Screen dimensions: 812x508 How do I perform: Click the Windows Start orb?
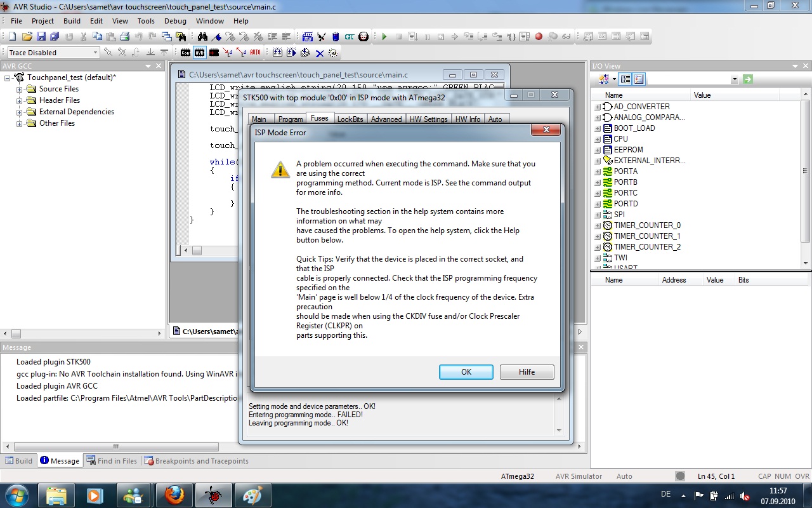click(x=16, y=495)
